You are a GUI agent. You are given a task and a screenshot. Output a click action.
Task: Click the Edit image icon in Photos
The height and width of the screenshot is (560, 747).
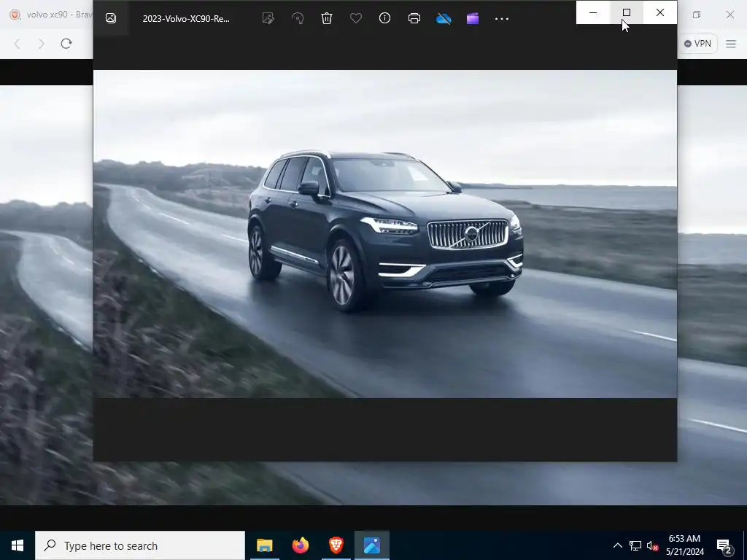(x=268, y=18)
